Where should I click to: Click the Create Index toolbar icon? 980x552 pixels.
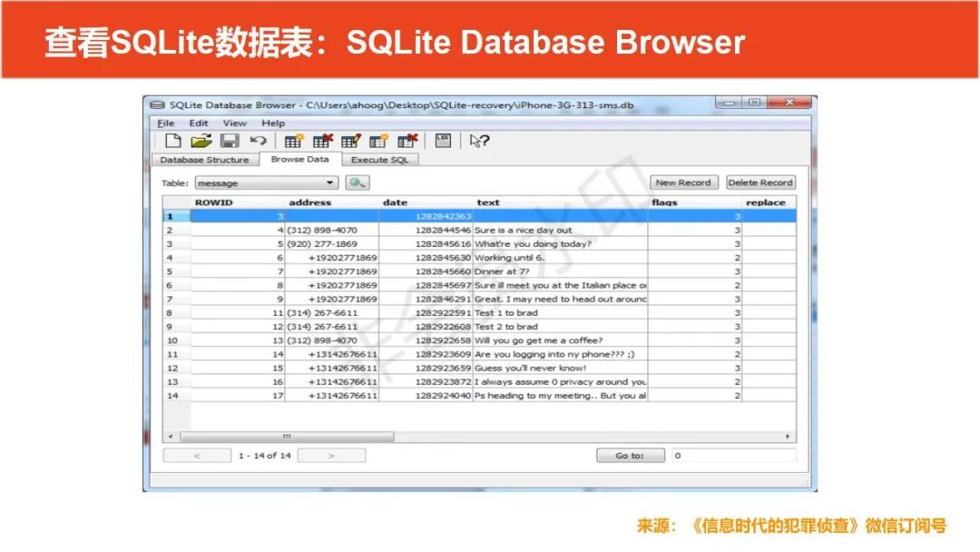pyautogui.click(x=378, y=142)
